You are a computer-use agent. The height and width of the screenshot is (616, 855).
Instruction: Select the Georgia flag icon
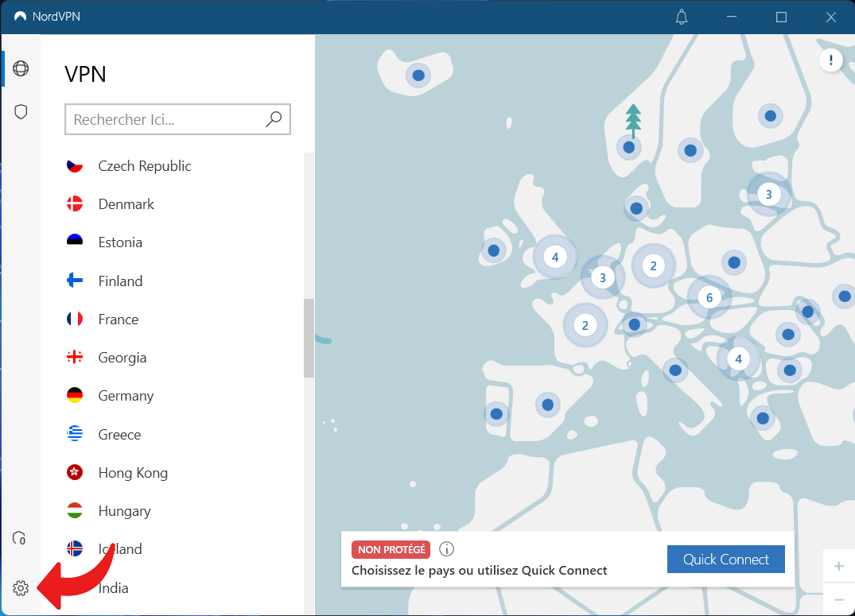[75, 357]
